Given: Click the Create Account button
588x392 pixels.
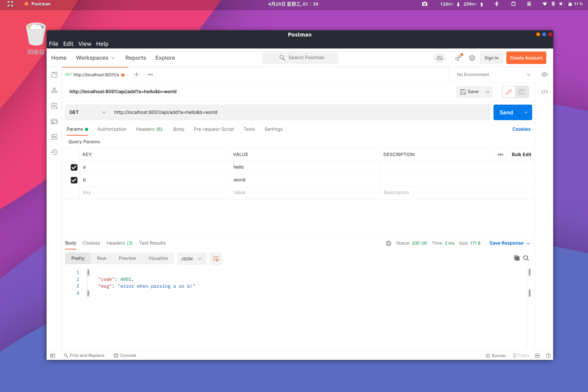Looking at the screenshot, I should (x=526, y=58).
